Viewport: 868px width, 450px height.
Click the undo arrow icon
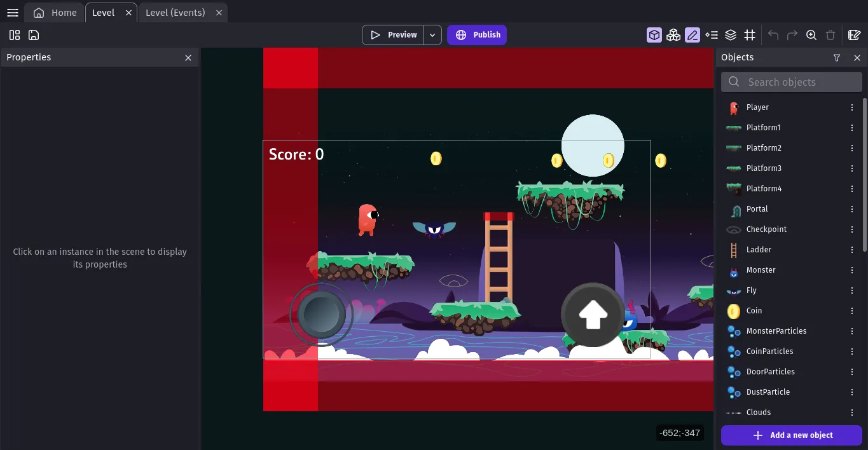(x=773, y=35)
